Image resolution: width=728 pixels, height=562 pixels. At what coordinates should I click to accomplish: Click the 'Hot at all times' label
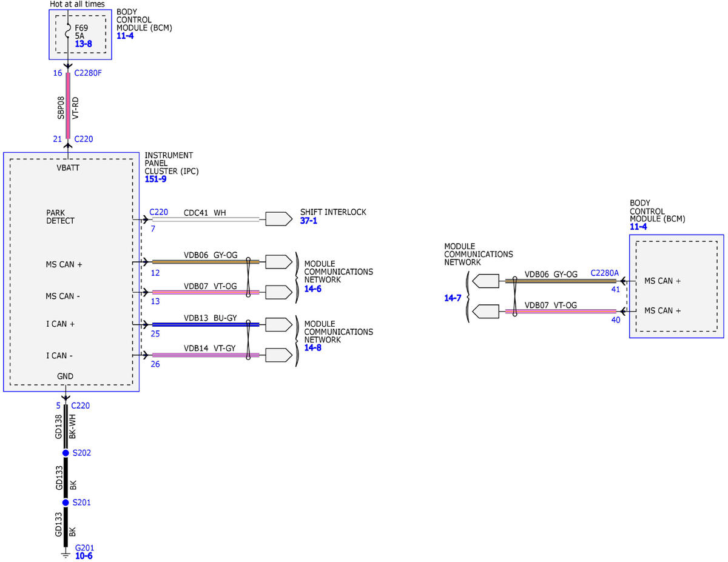[77, 4]
